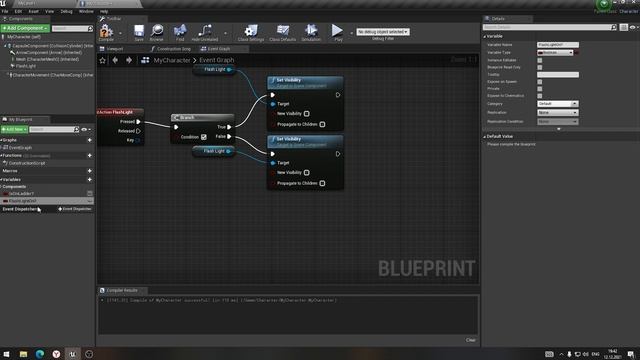
Task: Click the Add New button in My Blueprint
Action: 14,129
